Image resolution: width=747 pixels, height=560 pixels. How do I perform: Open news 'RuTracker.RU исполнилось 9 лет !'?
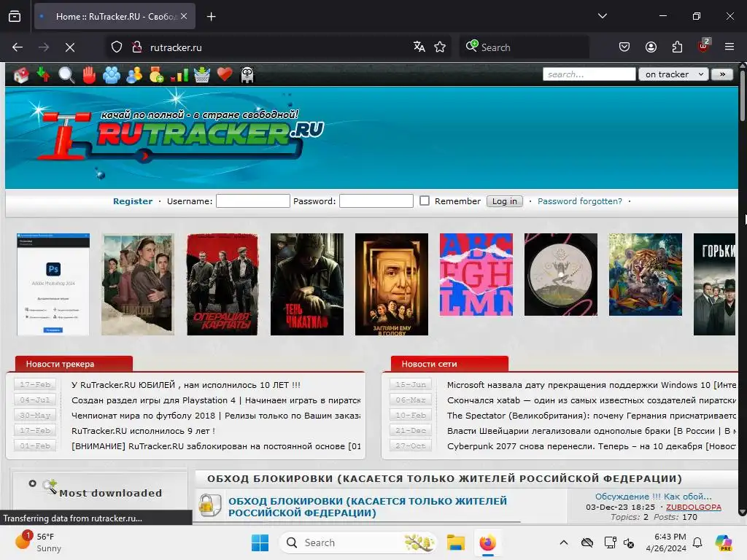coord(143,430)
